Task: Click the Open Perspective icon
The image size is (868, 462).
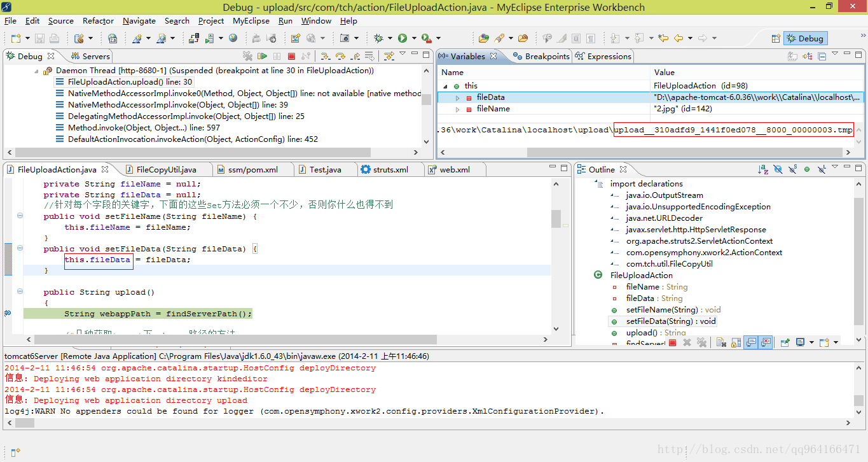Action: point(775,38)
